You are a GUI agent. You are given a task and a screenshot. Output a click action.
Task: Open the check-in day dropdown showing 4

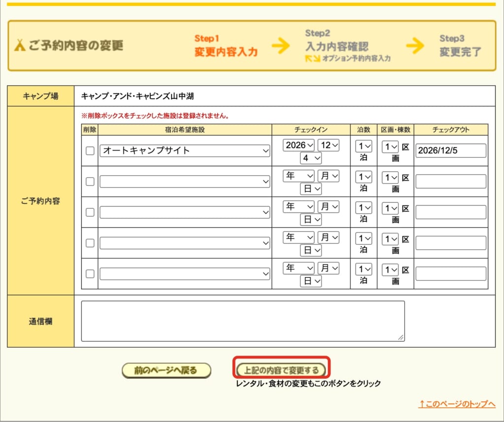pos(311,158)
